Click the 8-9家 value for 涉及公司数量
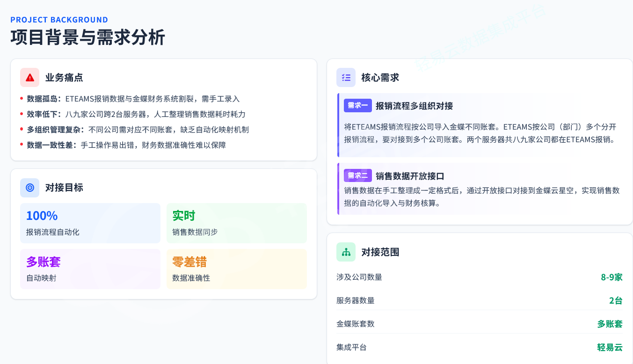633x364 pixels. click(611, 277)
